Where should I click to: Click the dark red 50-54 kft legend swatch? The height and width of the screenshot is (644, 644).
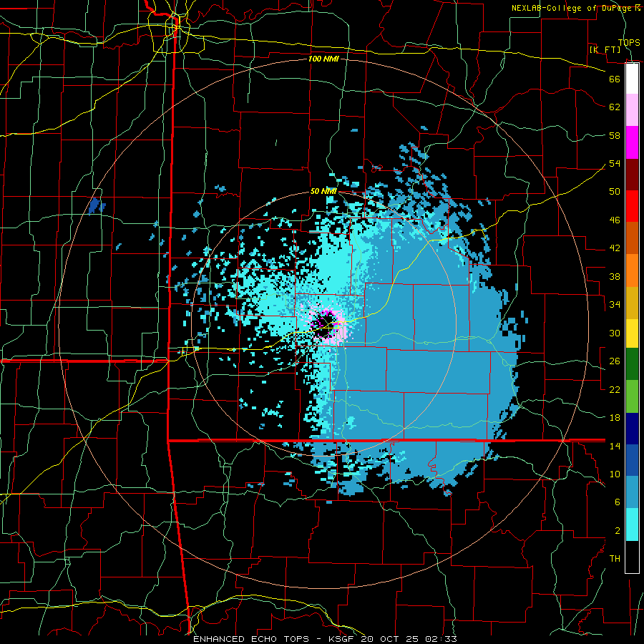click(632, 175)
